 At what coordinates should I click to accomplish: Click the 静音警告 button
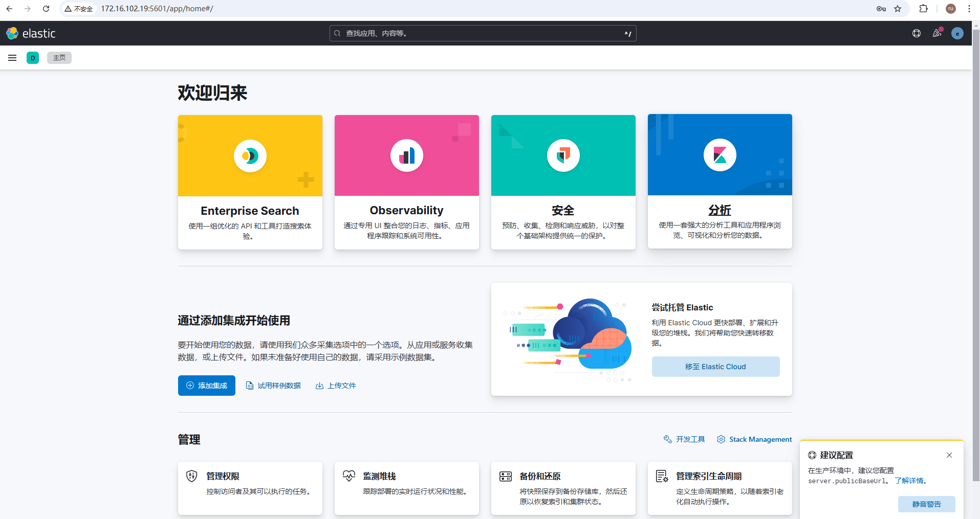927,504
